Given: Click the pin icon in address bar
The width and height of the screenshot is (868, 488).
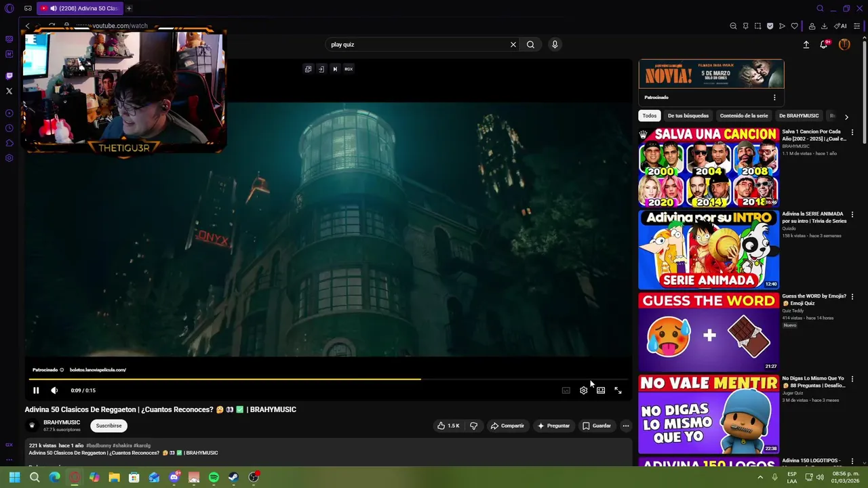Looking at the screenshot, I should tap(745, 26).
